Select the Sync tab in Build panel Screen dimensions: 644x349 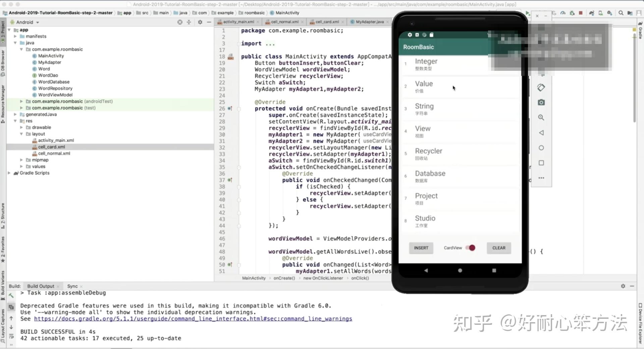[72, 286]
